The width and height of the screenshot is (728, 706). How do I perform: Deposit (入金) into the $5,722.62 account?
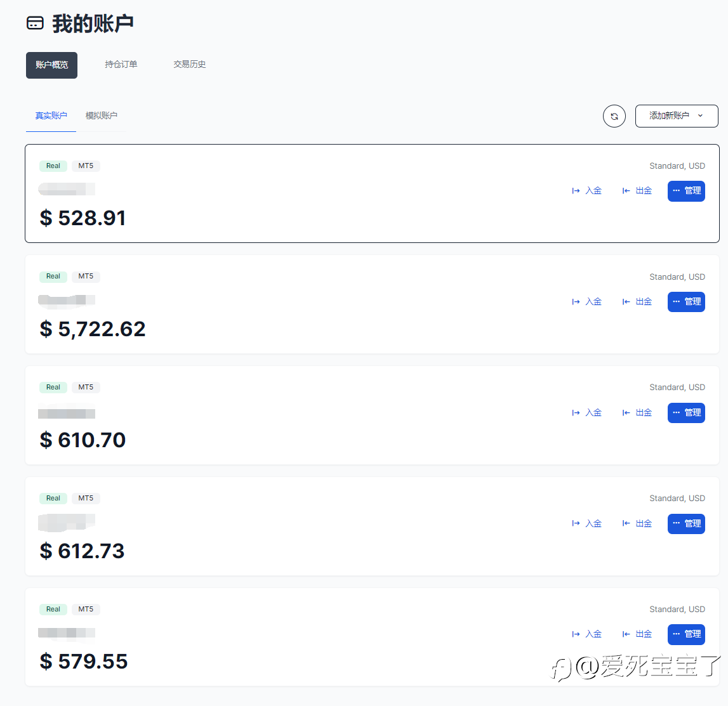587,301
